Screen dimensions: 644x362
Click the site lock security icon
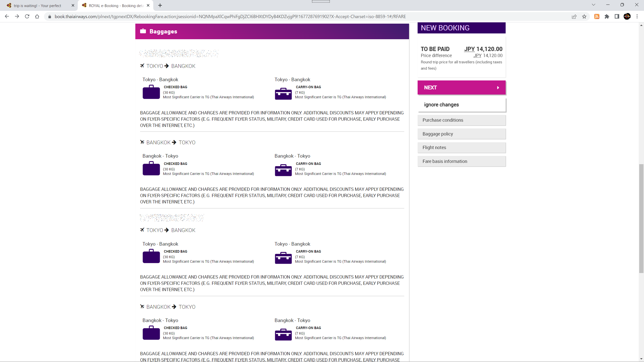50,17
